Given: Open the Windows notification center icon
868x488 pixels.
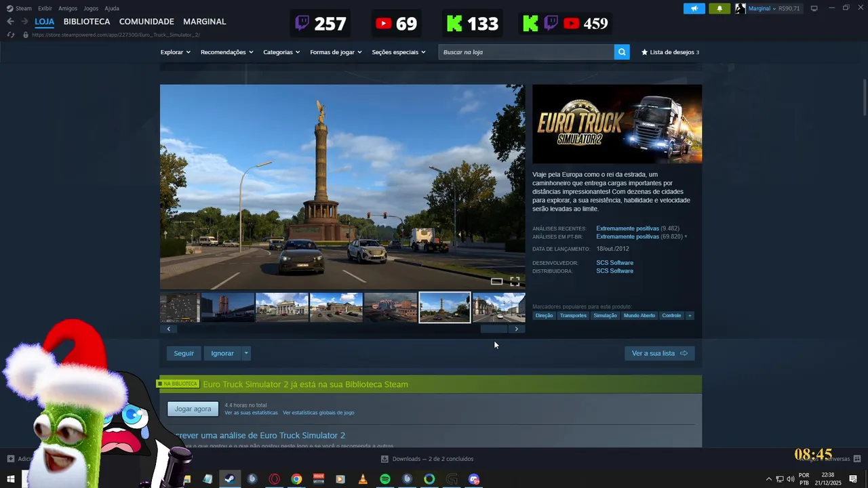Looking at the screenshot, I should pos(853,479).
